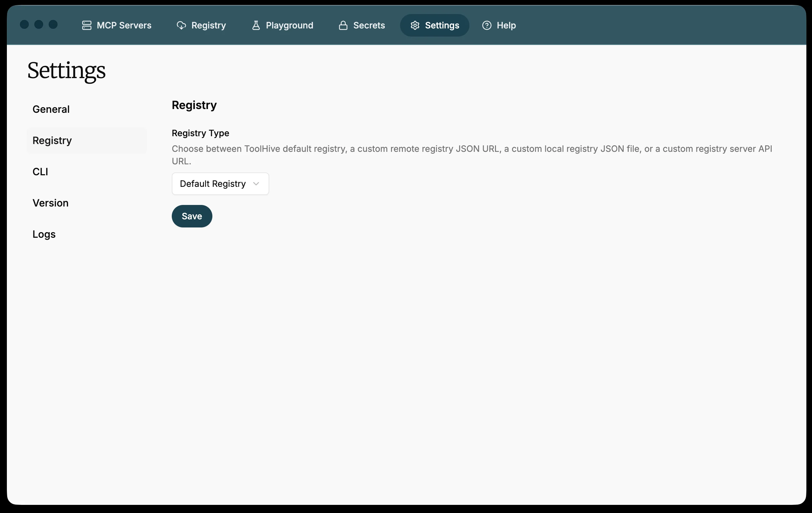This screenshot has height=513, width=812.
Task: Click the Playground flask icon
Action: [256, 25]
